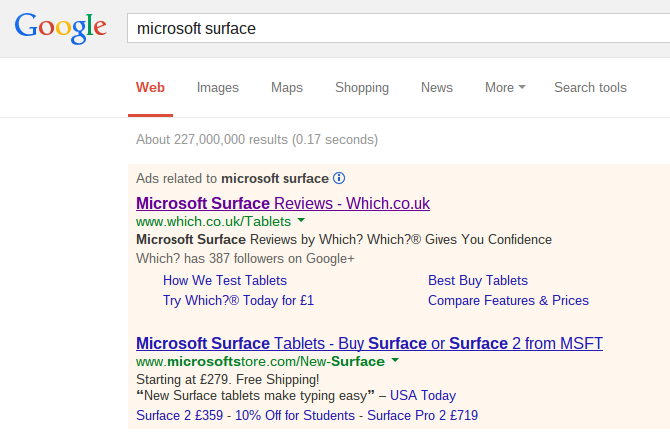Open 10% Off for Students link
This screenshot has height=438, width=670.
coord(295,415)
